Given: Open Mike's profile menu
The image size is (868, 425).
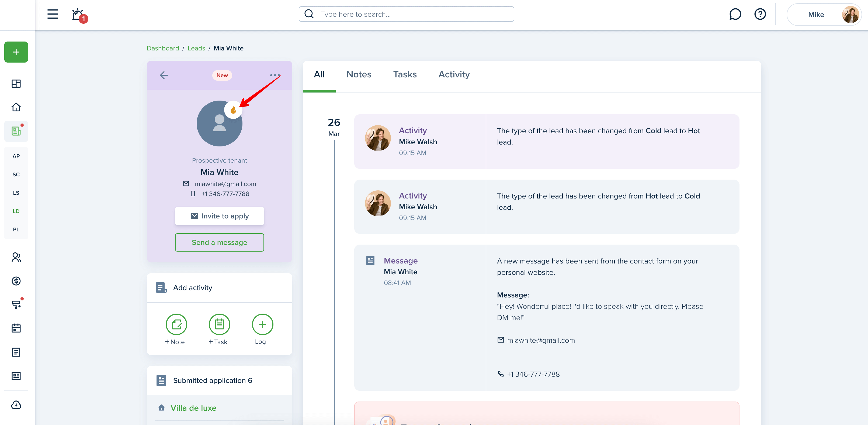Looking at the screenshot, I should [x=824, y=15].
